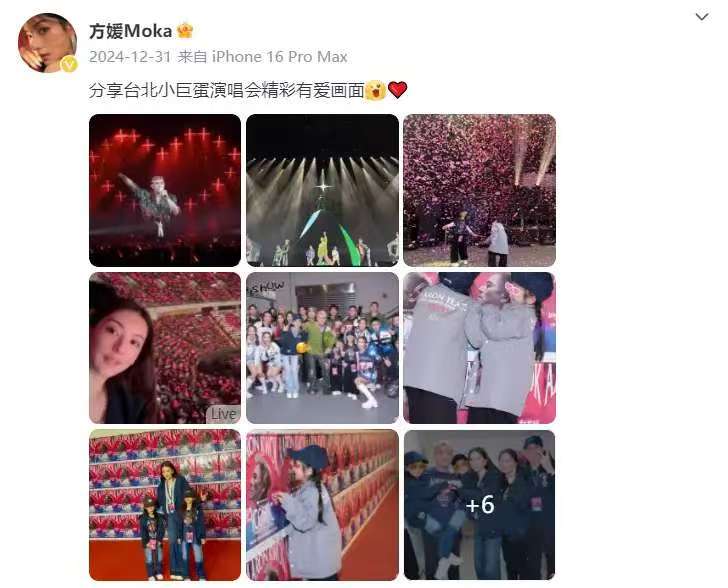The height and width of the screenshot is (588, 728).
Task: Open the photo of the girl in the navy cap
Action: pos(322,505)
